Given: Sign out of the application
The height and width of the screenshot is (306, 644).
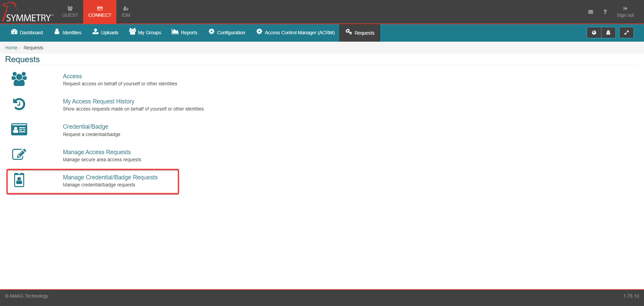Looking at the screenshot, I should click(x=625, y=12).
